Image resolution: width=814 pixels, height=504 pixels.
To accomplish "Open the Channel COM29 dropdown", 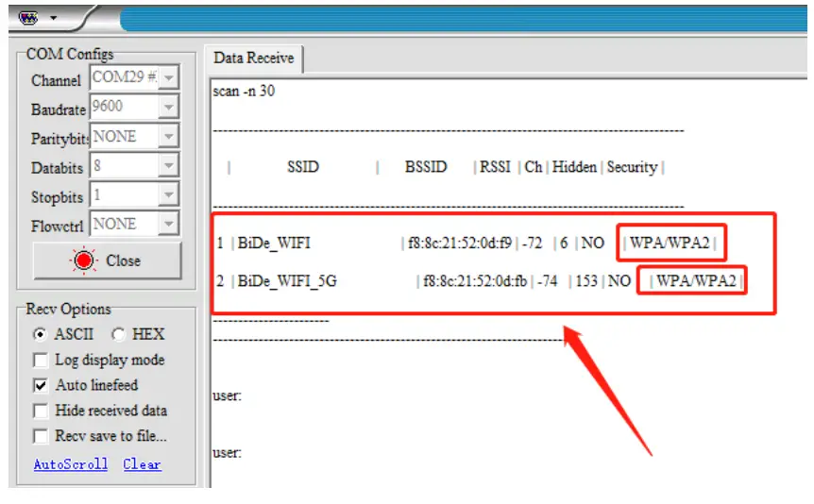I will 169,77.
